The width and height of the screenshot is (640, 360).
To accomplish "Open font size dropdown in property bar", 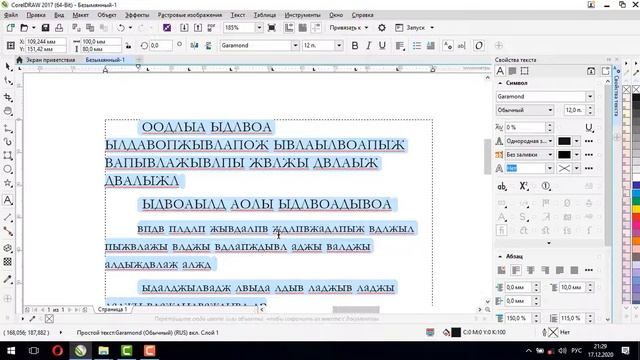I will click(x=339, y=46).
